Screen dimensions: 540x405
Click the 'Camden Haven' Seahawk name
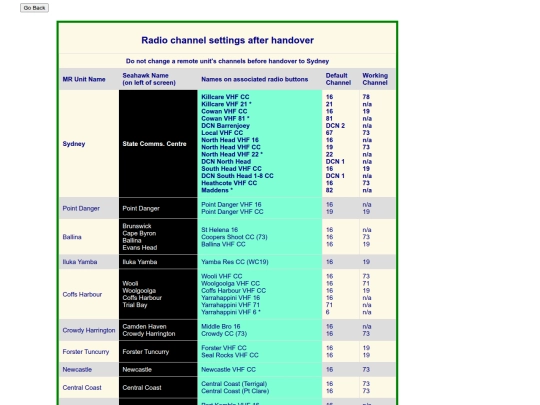[x=144, y=326]
